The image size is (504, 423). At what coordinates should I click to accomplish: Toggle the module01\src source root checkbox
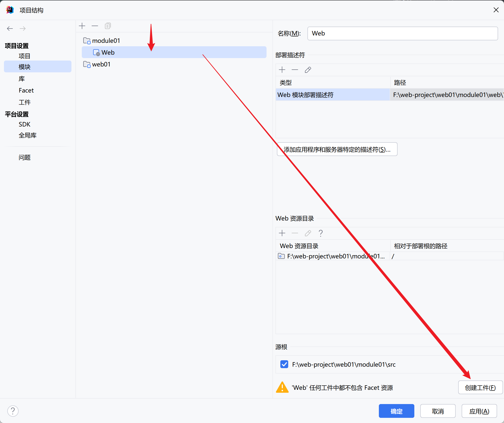[284, 364]
